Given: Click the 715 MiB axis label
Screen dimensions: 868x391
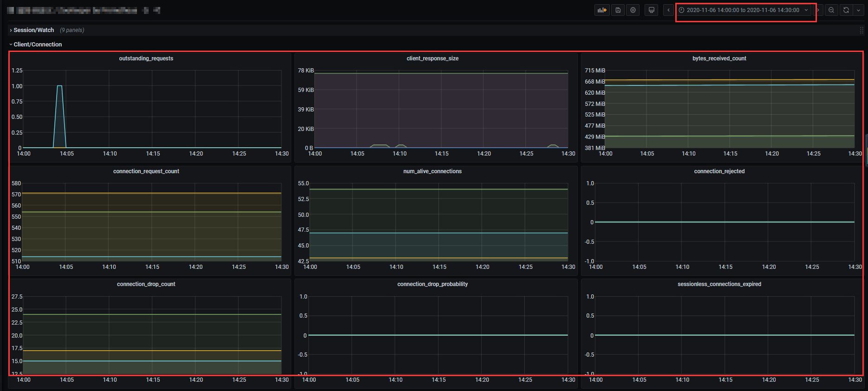Looking at the screenshot, I should pyautogui.click(x=594, y=71).
